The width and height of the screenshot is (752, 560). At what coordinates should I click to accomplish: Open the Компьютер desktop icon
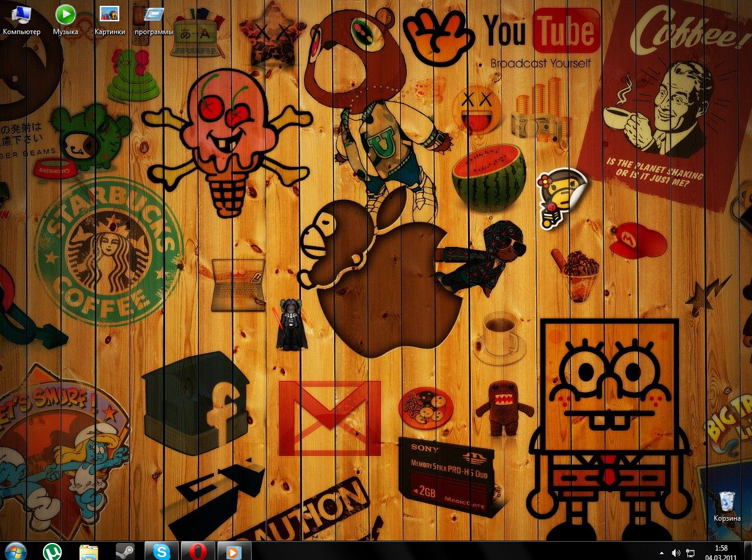[x=21, y=18]
